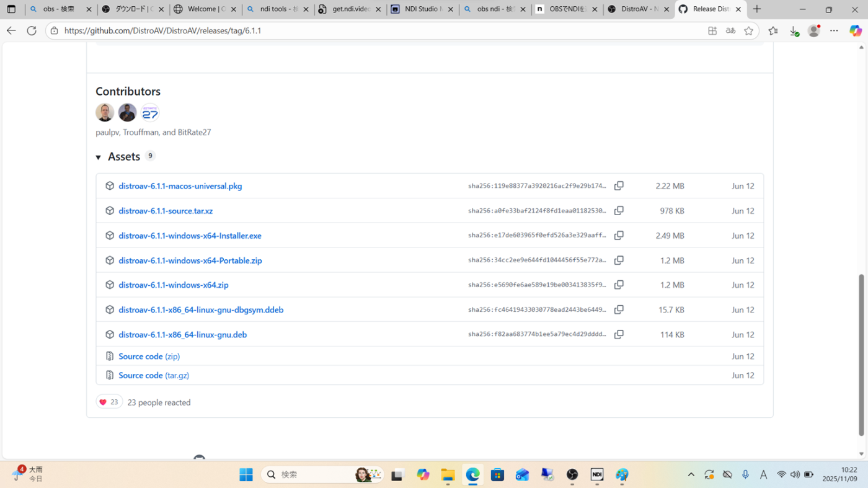Click the あぁ translate icon in address bar
Screen dimensions: 868x488
coord(730,30)
